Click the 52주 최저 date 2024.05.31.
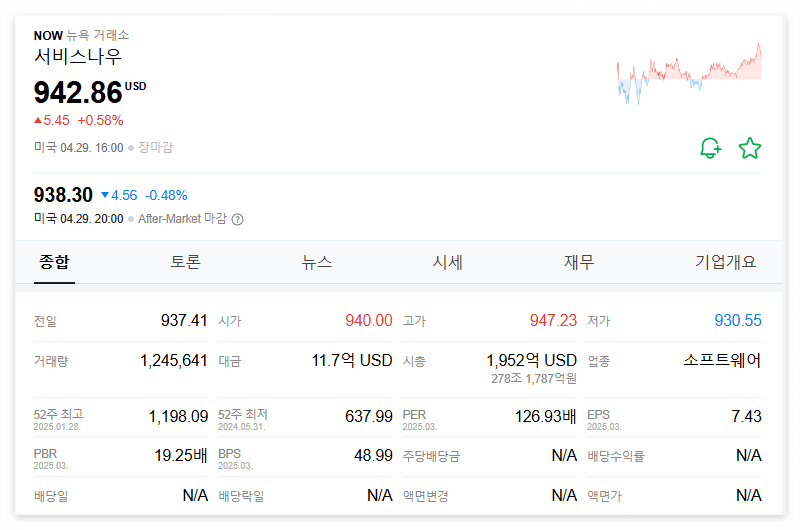This screenshot has width=801, height=530. (242, 427)
